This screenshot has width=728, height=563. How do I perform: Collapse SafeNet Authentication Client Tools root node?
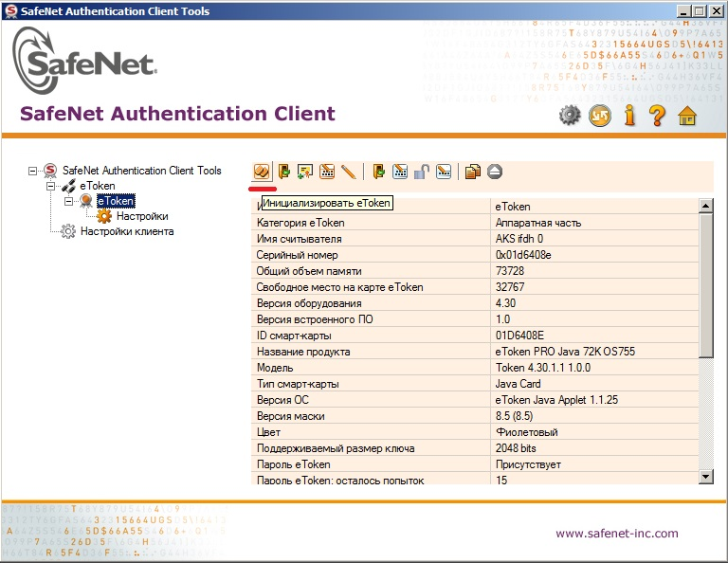click(x=32, y=171)
